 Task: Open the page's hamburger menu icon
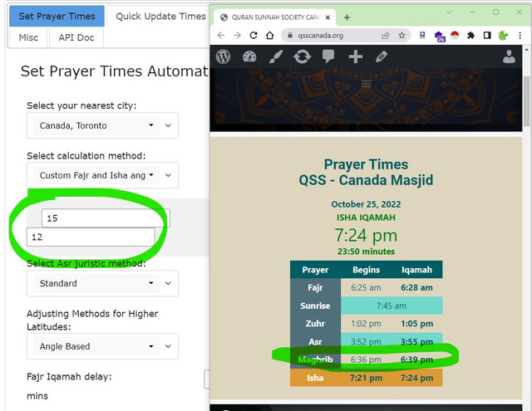point(366,84)
